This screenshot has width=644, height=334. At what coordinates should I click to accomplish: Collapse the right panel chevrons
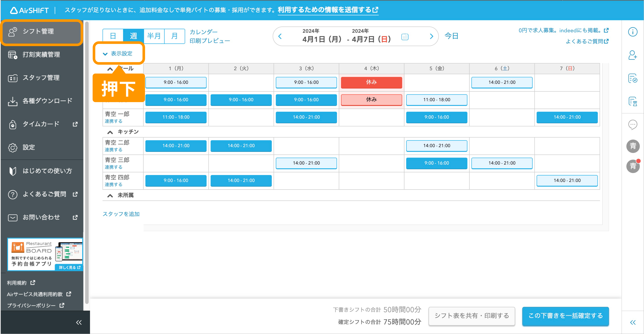(633, 323)
